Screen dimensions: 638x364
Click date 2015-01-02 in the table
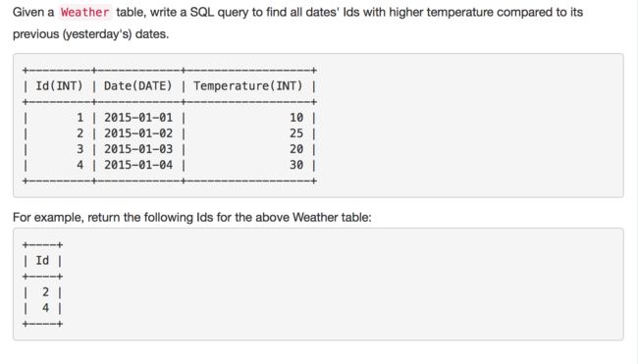pyautogui.click(x=138, y=133)
